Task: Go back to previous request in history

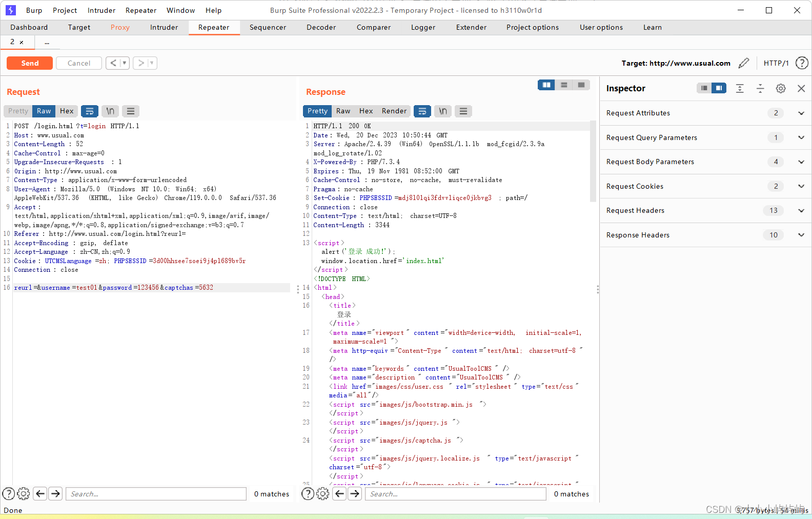Action: [113, 63]
